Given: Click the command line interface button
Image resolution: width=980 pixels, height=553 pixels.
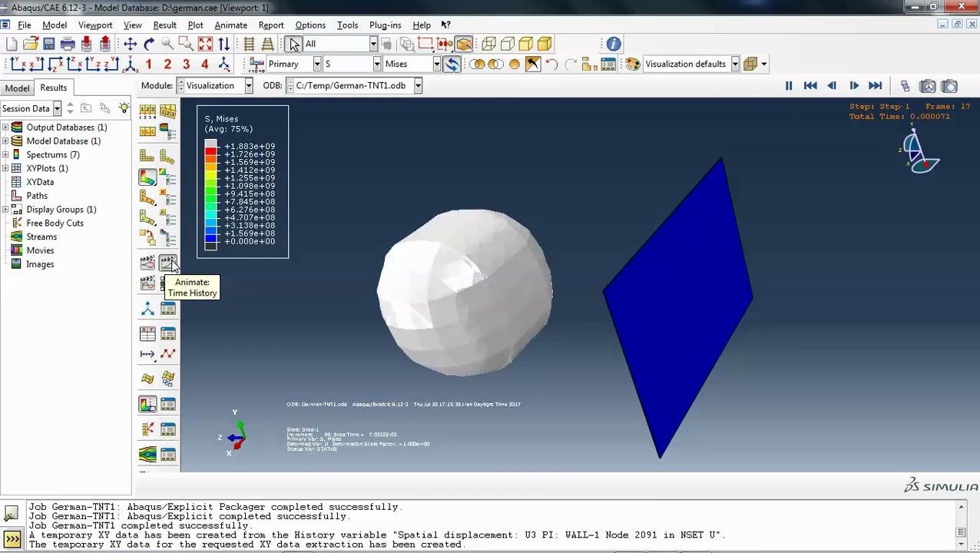Looking at the screenshot, I should pos(12,539).
